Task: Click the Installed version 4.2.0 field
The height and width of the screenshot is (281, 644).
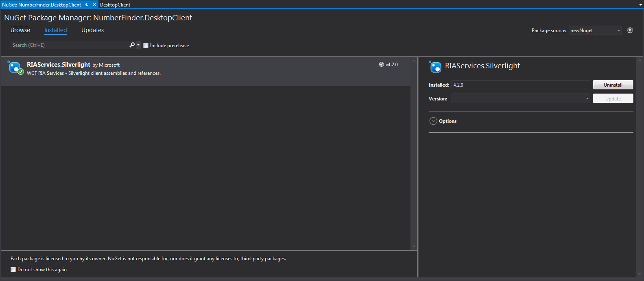Action: click(x=521, y=85)
